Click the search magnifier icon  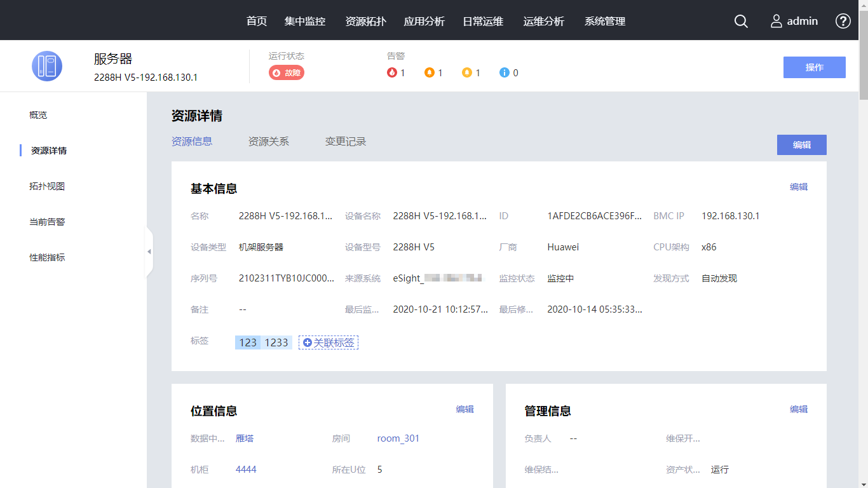pos(741,21)
